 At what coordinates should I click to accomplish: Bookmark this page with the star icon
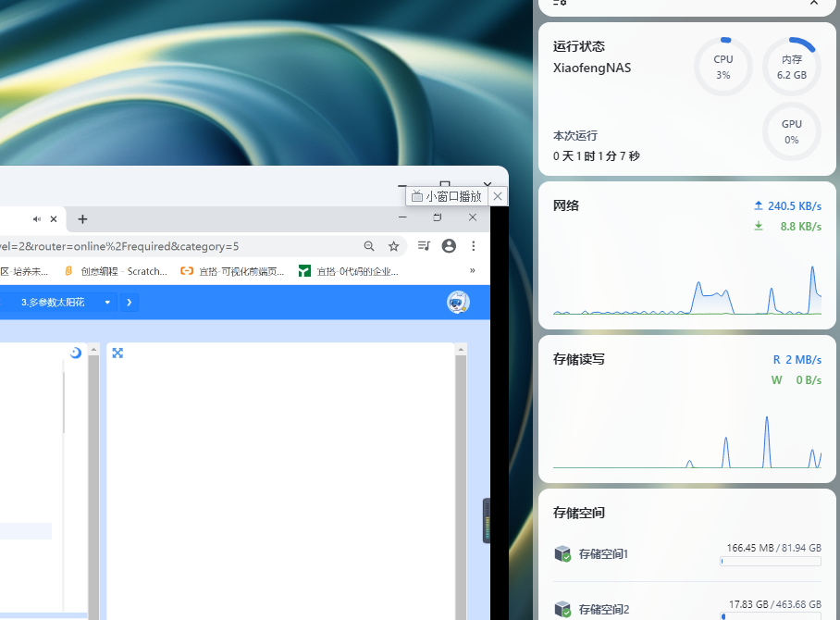tap(394, 246)
